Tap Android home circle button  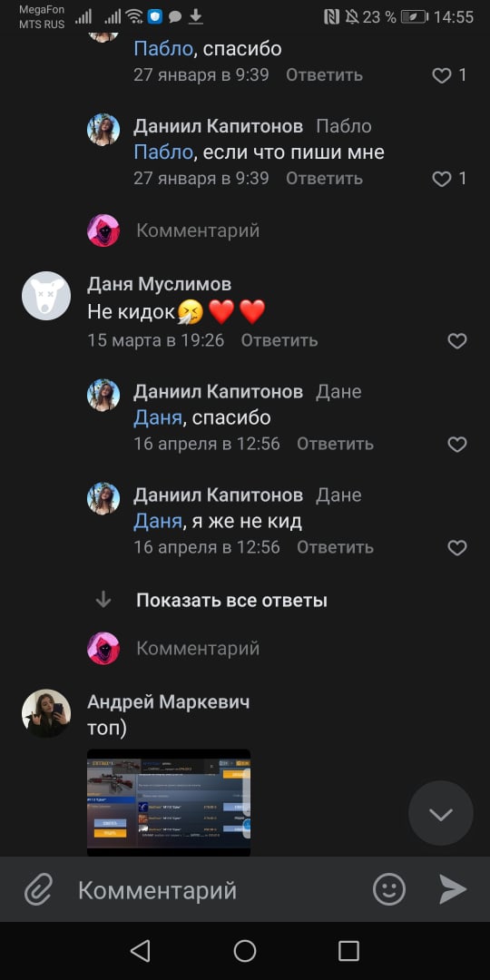(x=245, y=951)
